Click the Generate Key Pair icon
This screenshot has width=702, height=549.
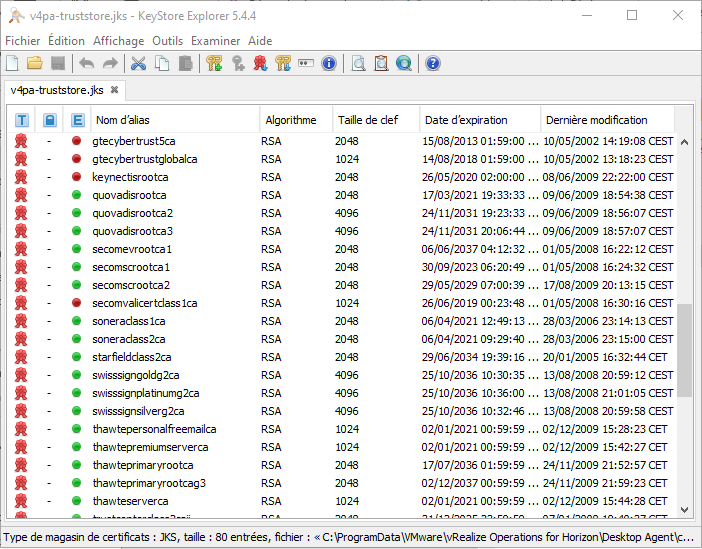pyautogui.click(x=214, y=64)
